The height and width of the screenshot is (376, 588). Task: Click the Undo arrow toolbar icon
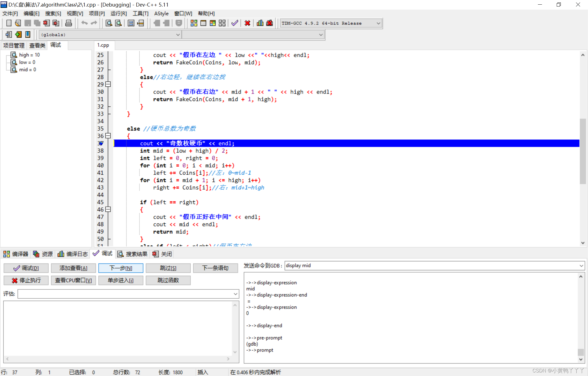(x=84, y=23)
